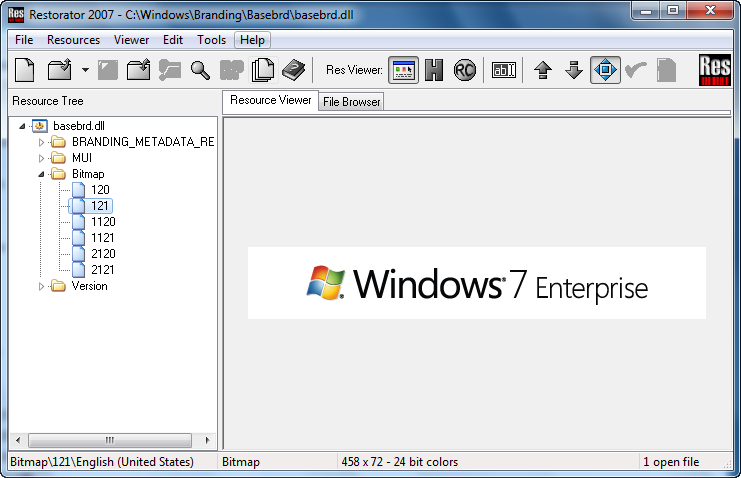Click the book help icon in toolbar

pyautogui.click(x=293, y=70)
